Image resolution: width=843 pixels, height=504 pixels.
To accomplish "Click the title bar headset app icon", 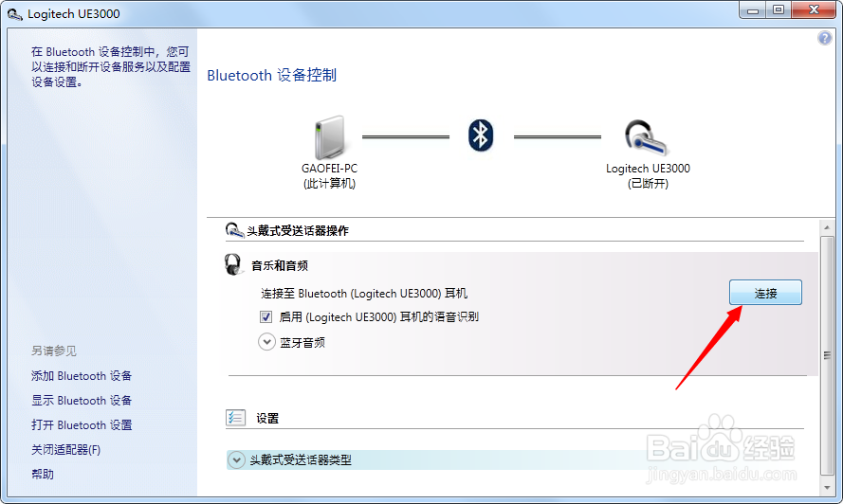I will click(14, 14).
